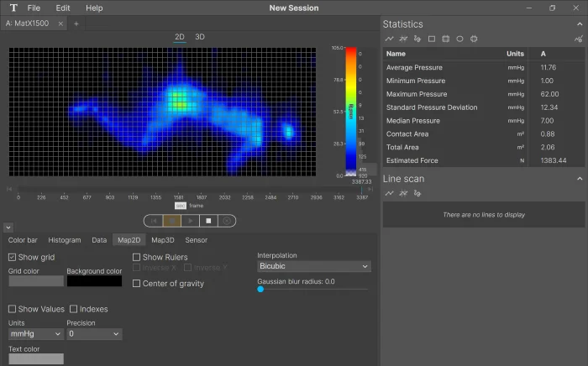Select ellipse region tool in Statistics toolbar
588x366 pixels.
[x=459, y=39]
